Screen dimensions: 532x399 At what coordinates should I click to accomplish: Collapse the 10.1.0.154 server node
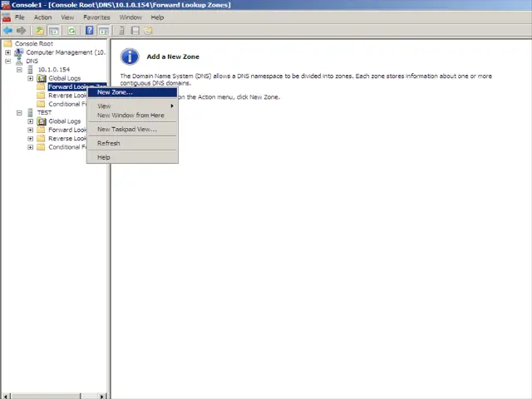(19, 70)
